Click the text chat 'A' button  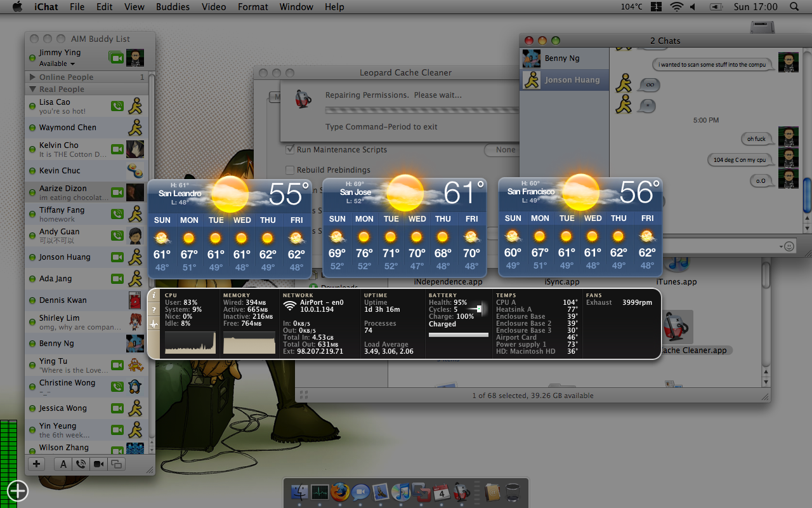(x=63, y=464)
